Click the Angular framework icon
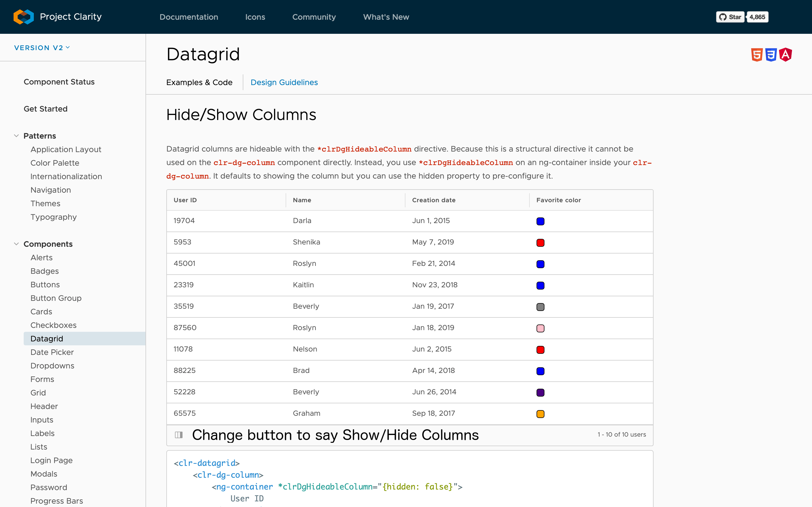 point(785,54)
